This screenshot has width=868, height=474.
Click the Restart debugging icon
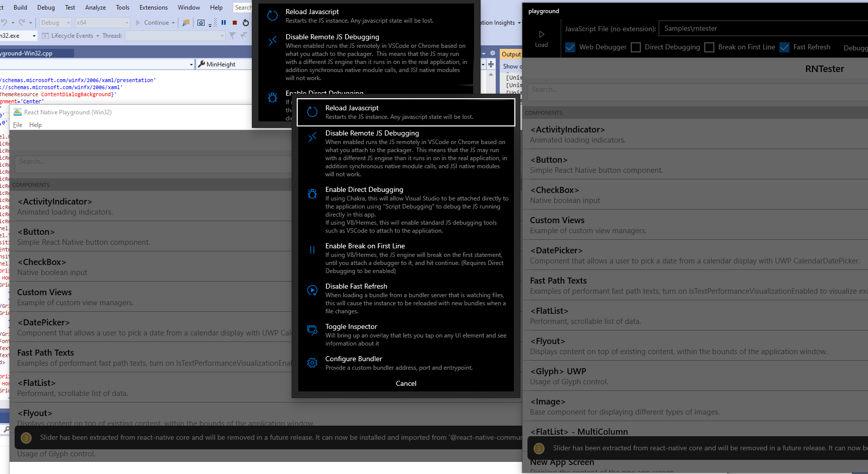245,23
